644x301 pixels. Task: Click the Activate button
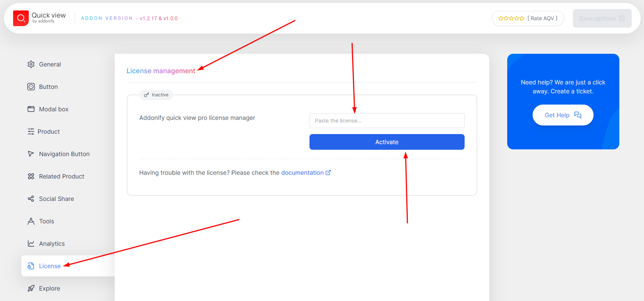387,142
